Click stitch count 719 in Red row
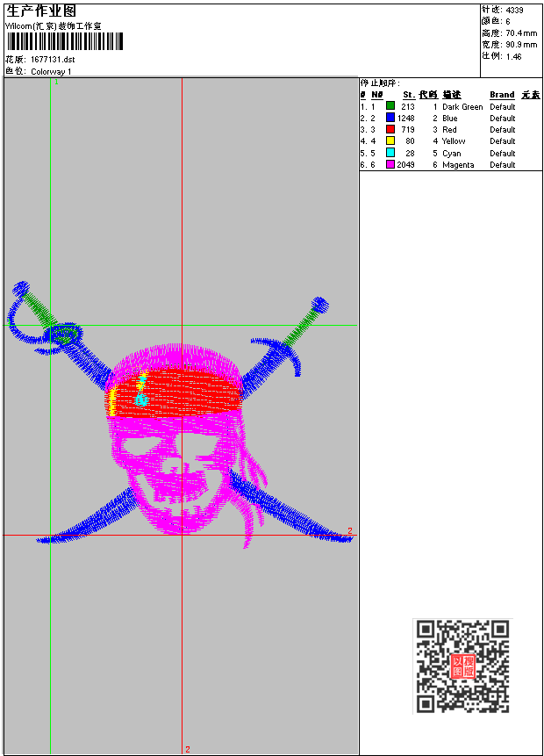The height and width of the screenshot is (756, 544). pos(408,130)
